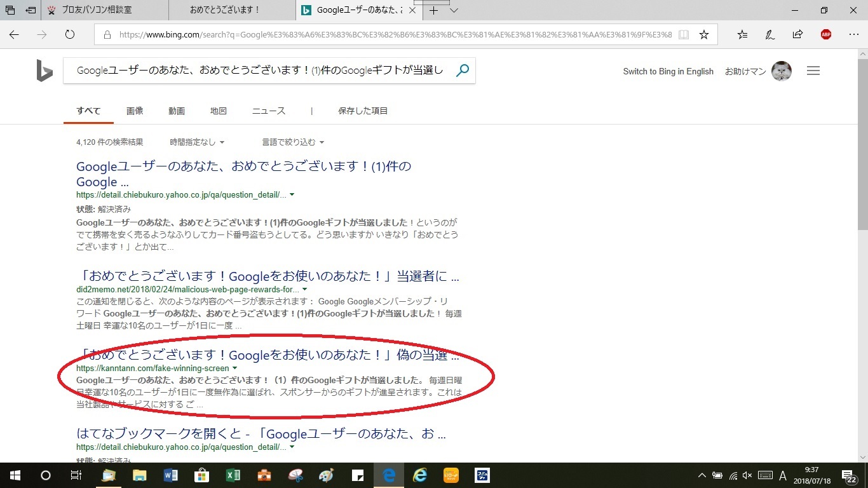Launch Excel from taskbar
868x488 pixels.
(x=233, y=475)
